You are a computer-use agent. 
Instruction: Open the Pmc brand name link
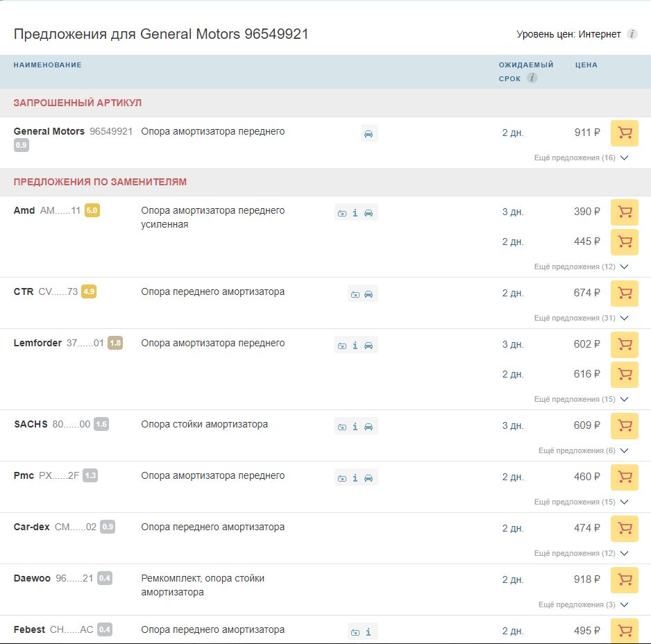[x=24, y=475]
